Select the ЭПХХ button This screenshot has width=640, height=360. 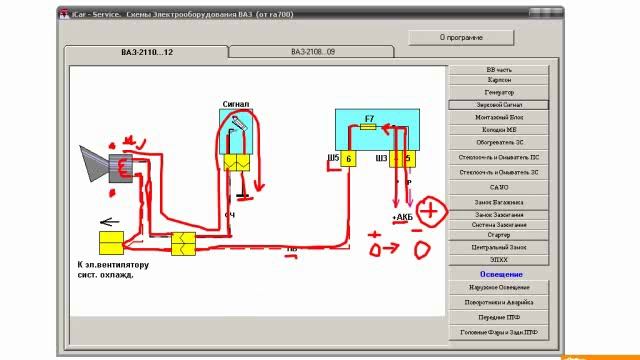(x=499, y=260)
